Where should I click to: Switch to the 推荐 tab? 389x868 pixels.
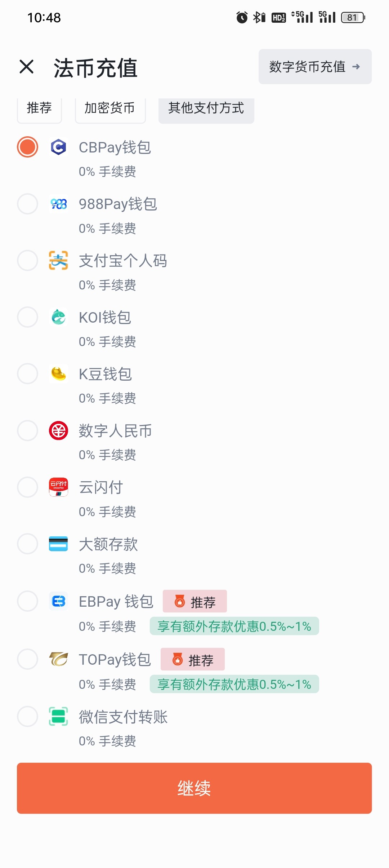(x=39, y=108)
